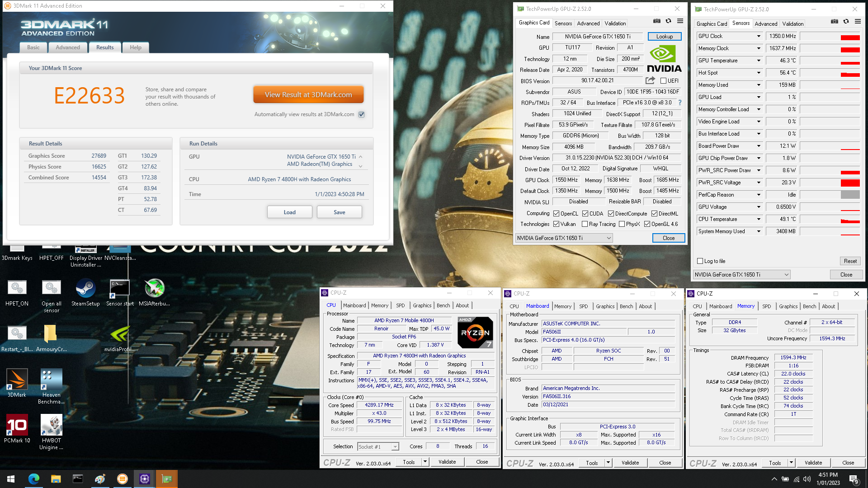Open notification center in system tray

[854, 479]
